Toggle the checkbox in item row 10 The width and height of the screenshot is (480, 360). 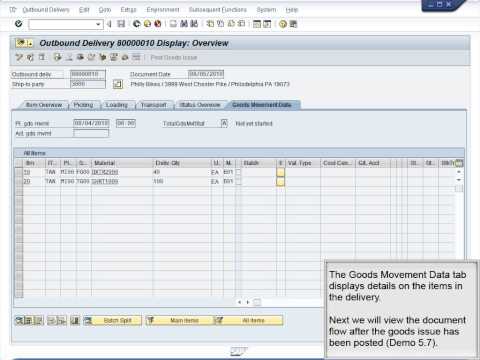pos(238,172)
